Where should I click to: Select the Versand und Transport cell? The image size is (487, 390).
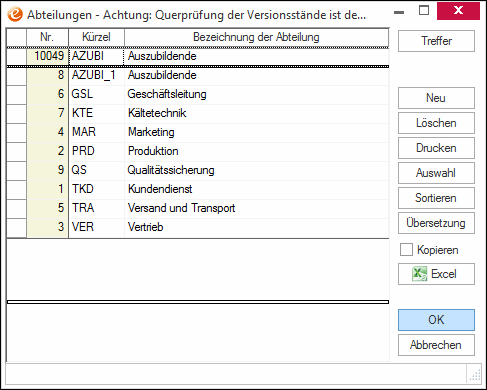(256, 208)
